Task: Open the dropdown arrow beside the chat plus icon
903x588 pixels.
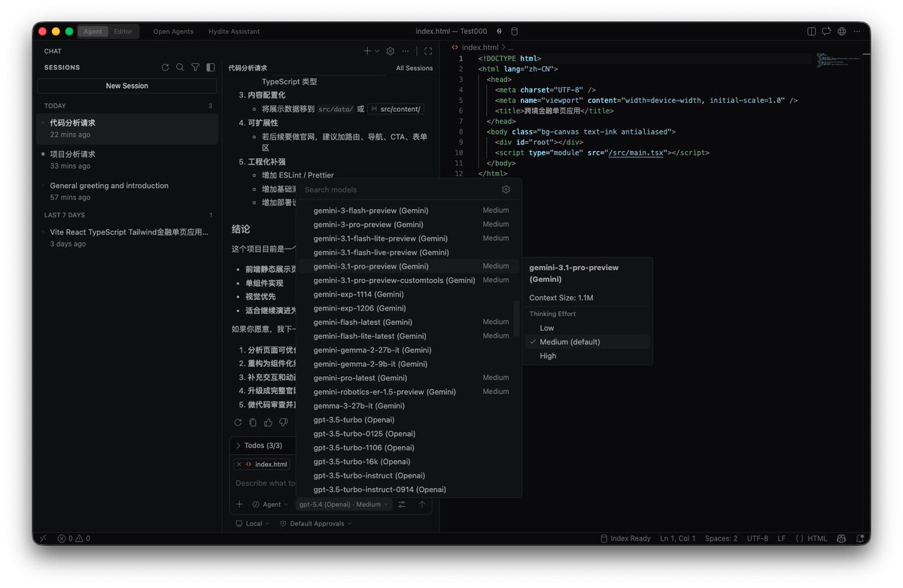Action: pos(377,51)
